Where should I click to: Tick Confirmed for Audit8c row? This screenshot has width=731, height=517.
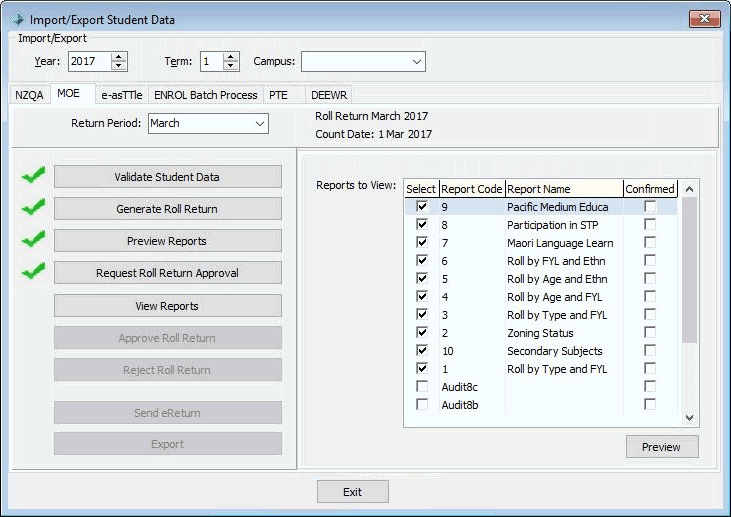[x=650, y=386]
